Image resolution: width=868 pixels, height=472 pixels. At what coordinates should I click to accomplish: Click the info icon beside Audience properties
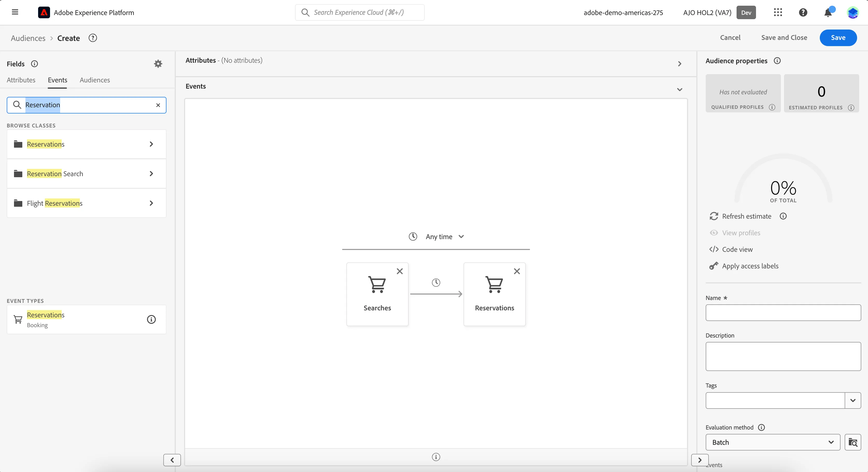click(777, 61)
